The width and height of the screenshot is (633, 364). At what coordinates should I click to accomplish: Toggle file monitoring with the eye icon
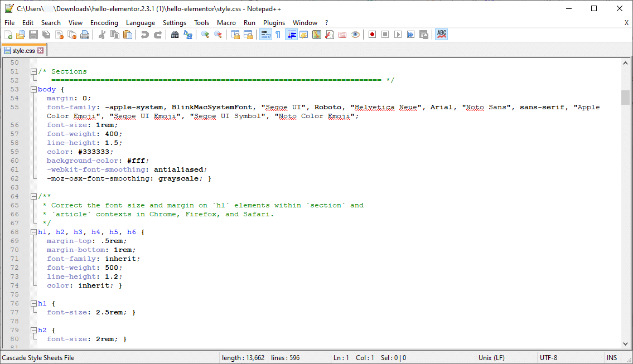[x=355, y=34]
